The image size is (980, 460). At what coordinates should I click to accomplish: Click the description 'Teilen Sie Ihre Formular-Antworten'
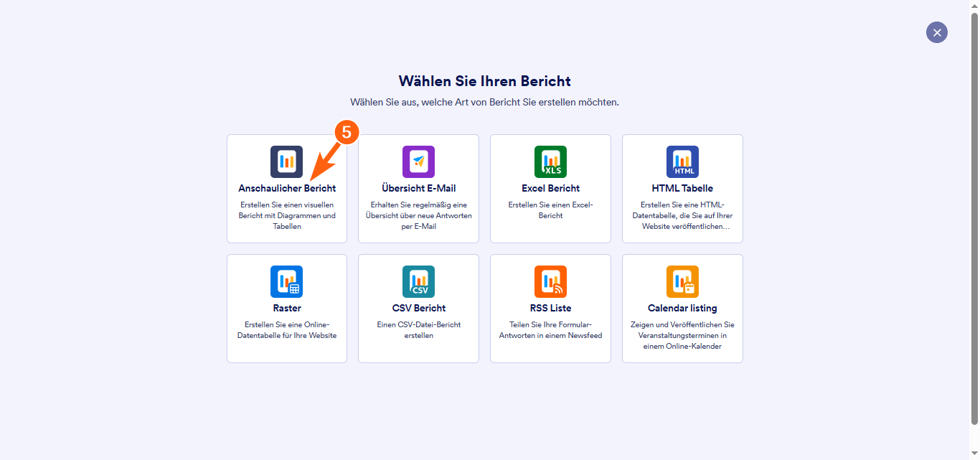point(550,330)
